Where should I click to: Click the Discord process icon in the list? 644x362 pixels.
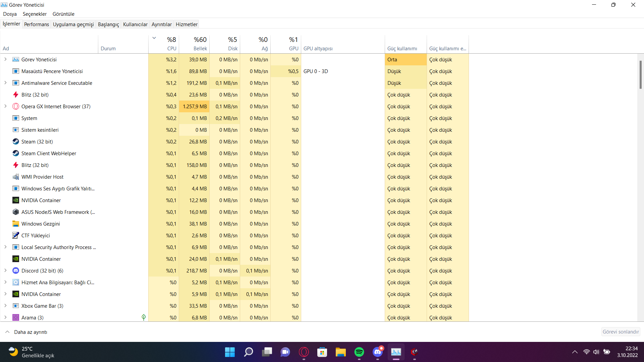pyautogui.click(x=16, y=271)
